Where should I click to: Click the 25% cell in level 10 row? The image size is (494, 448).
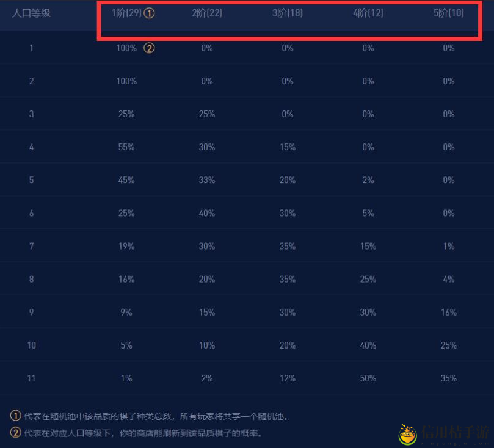click(x=449, y=345)
